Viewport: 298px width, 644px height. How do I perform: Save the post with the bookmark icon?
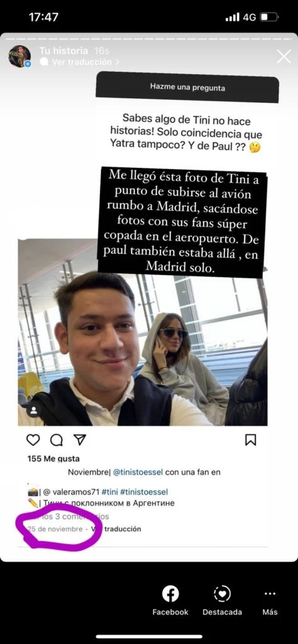tap(250, 440)
